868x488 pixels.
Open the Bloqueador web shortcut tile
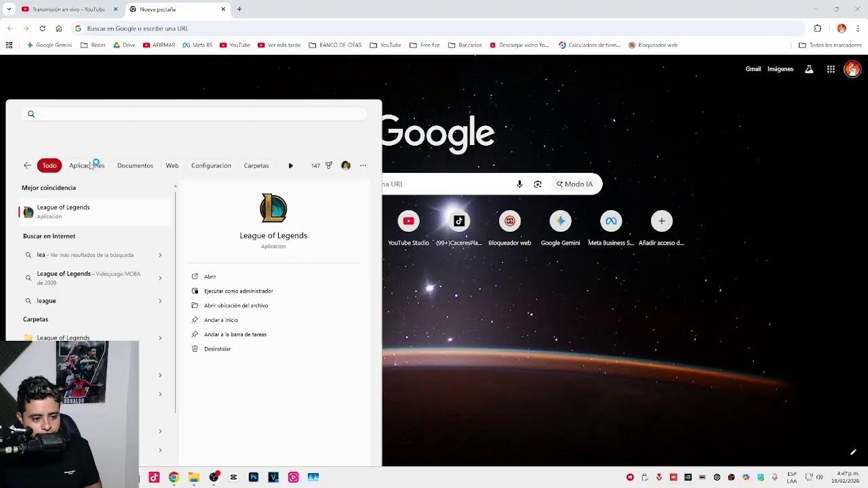tap(509, 221)
